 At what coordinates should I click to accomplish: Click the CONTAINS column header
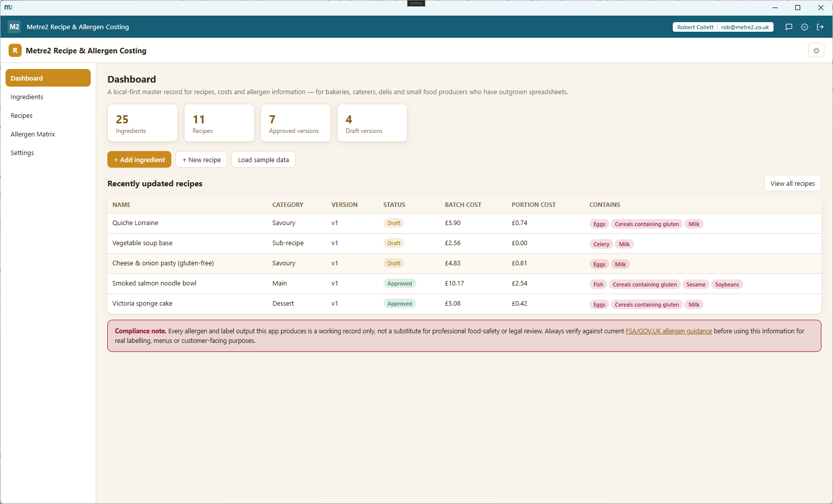605,205
